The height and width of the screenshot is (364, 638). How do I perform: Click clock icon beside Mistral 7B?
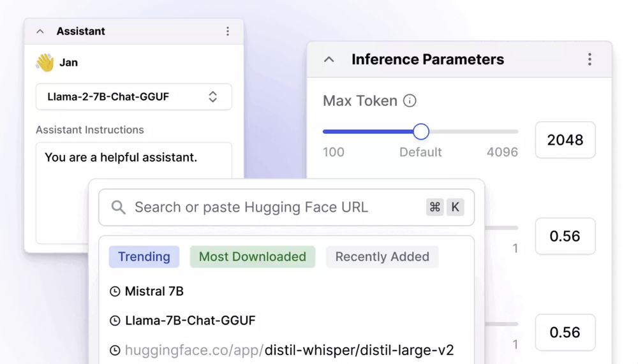tap(115, 291)
